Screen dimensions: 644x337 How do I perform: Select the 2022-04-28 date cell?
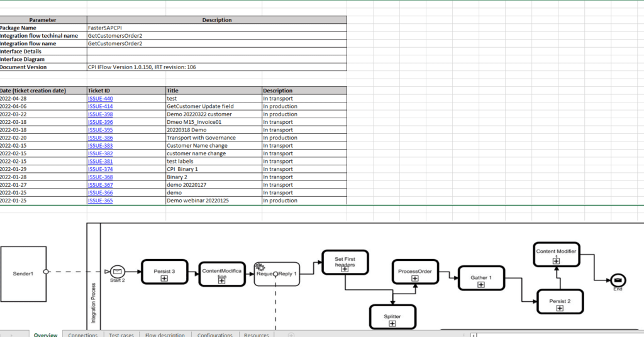(x=43, y=99)
